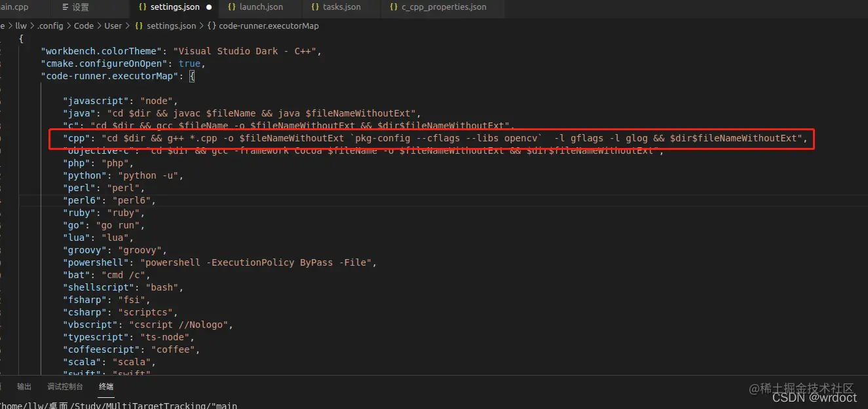Click the "php" key line

click(98, 163)
